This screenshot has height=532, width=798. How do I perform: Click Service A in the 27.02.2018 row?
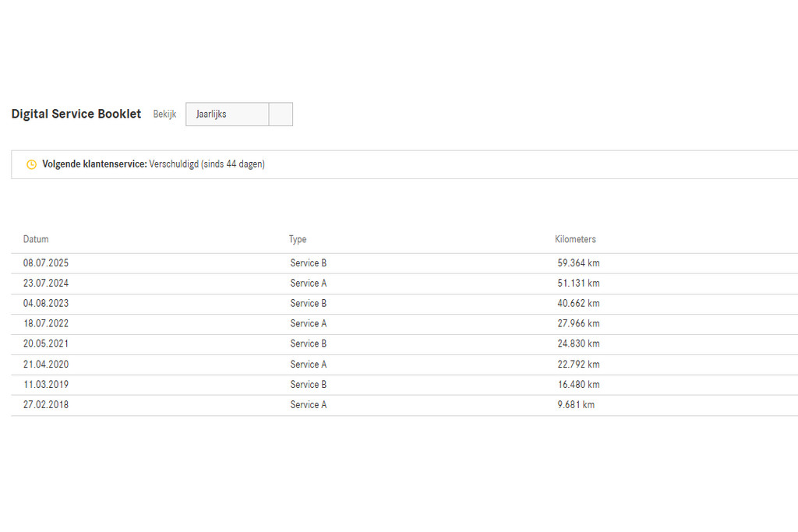pyautogui.click(x=309, y=405)
